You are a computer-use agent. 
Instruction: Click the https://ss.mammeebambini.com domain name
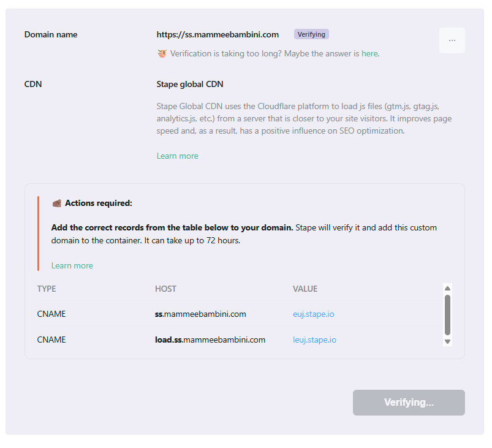tap(218, 34)
